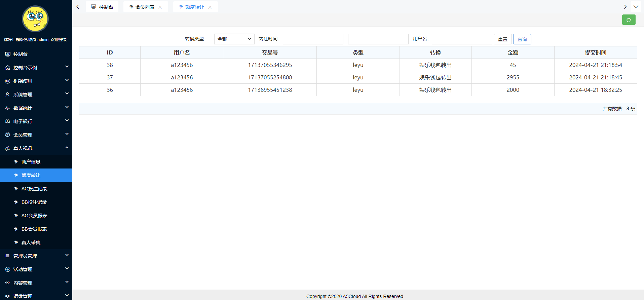The width and height of the screenshot is (644, 300).
Task: Open AG投注记录 in the sidebar
Action: point(34,189)
